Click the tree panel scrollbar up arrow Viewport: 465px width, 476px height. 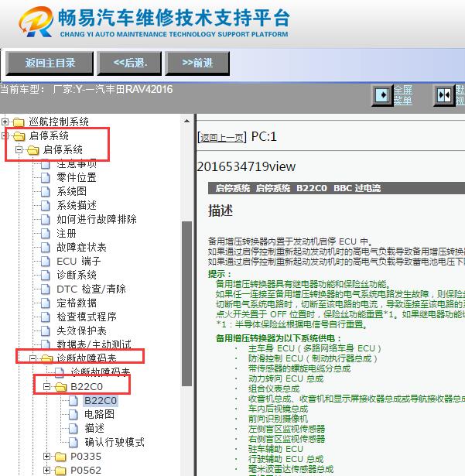[x=186, y=121]
